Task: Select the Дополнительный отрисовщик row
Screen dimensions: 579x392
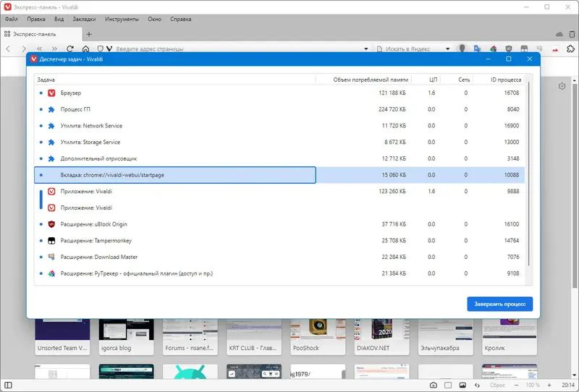Action: (279, 158)
